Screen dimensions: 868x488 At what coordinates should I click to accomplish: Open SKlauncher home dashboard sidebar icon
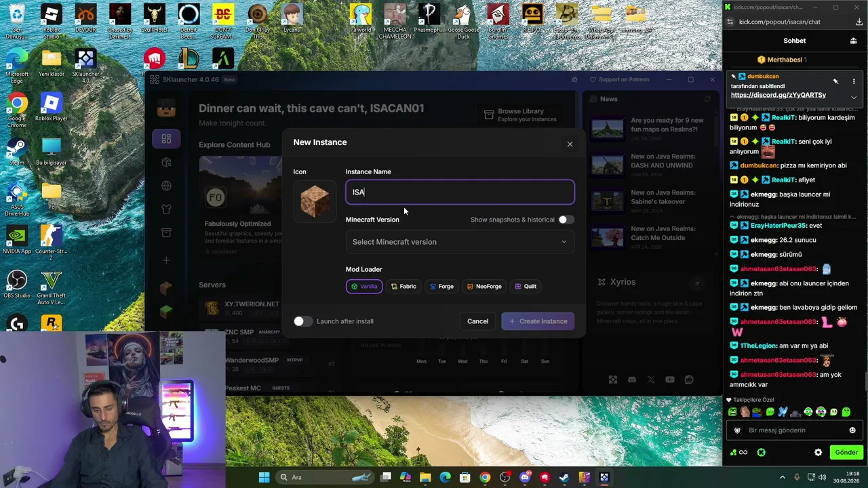pos(166,139)
